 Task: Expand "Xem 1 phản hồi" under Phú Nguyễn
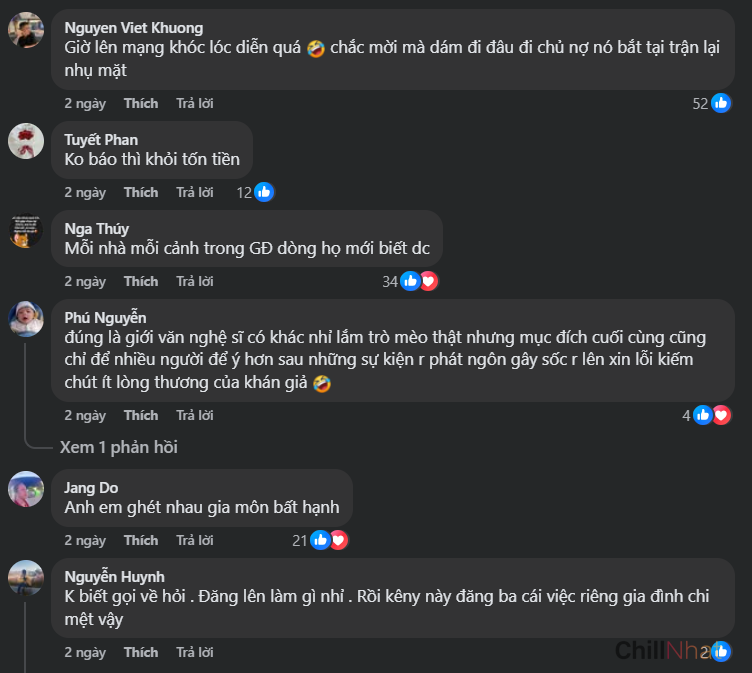click(118, 447)
